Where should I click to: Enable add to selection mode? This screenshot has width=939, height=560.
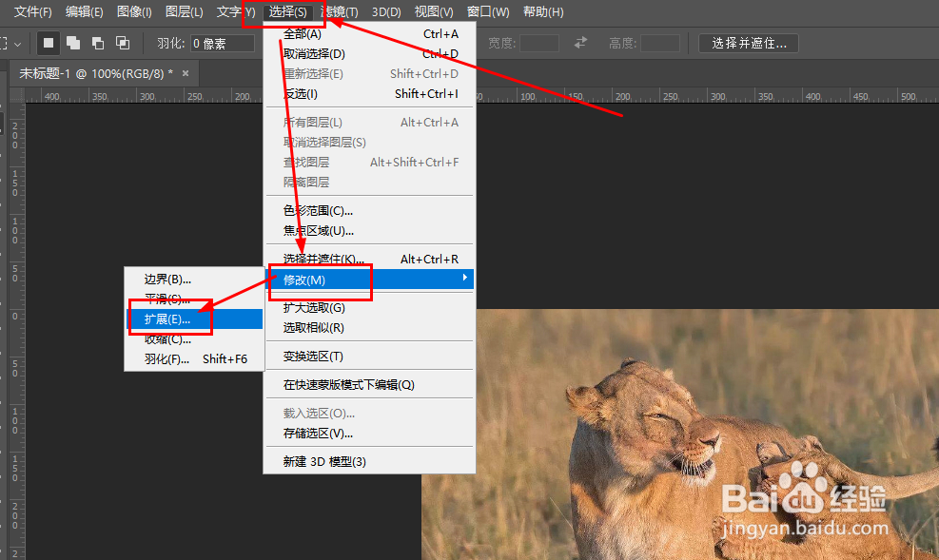[x=73, y=43]
